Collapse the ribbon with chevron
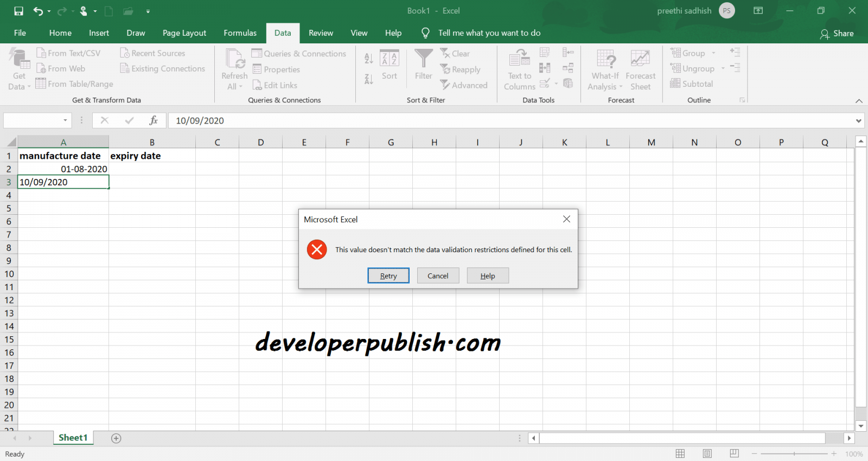Viewport: 868px width, 461px height. click(859, 101)
